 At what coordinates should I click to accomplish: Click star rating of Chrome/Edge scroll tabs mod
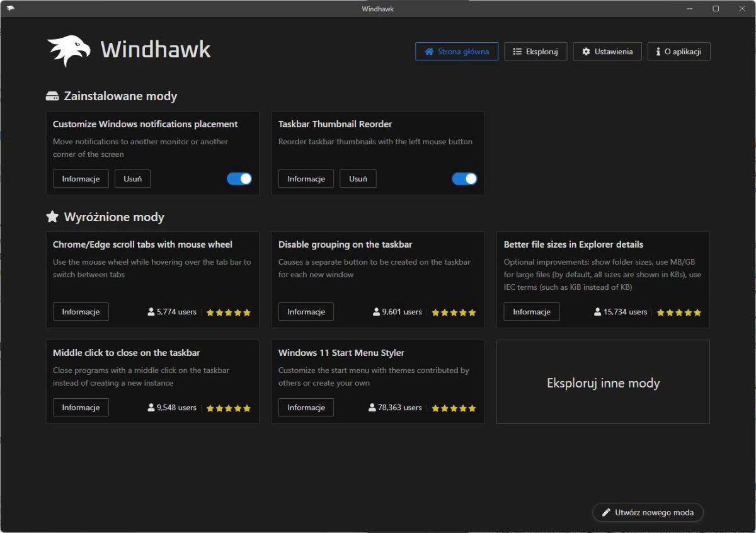point(229,312)
